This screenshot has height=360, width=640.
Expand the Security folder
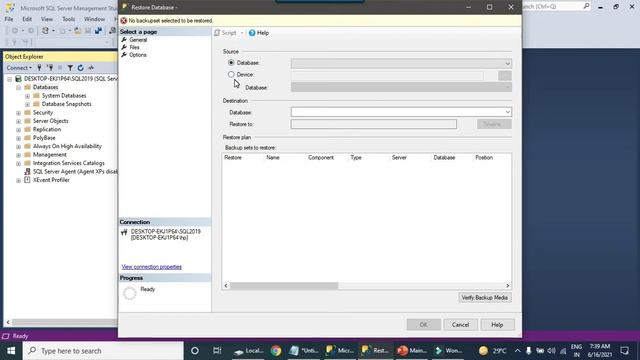pos(18,113)
